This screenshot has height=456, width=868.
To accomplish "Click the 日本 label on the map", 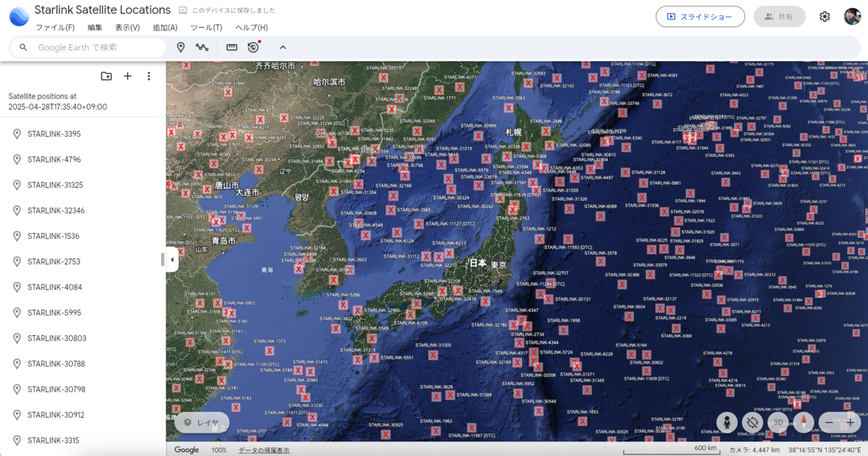I will (x=477, y=263).
